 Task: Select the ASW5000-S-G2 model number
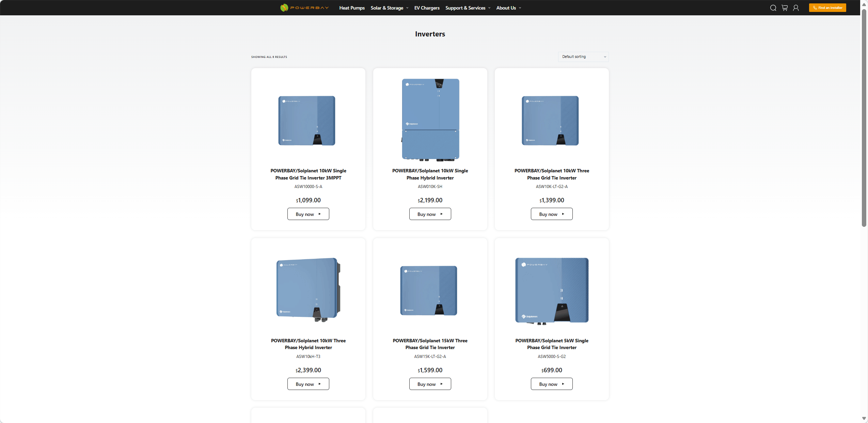[x=552, y=357]
